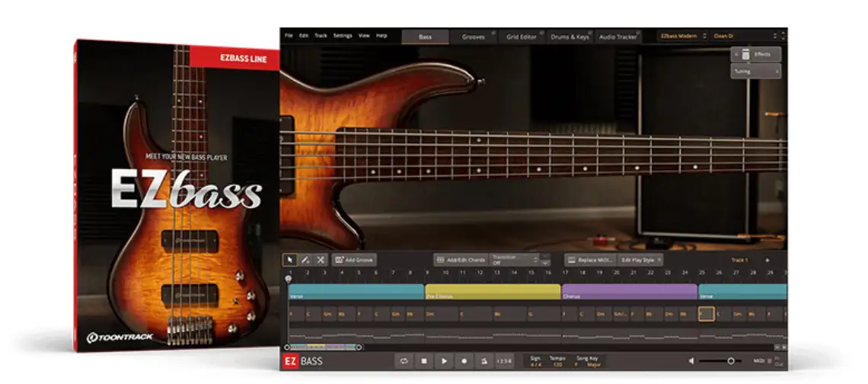This screenshot has width=868, height=384.
Task: Click bar 17 on the timeline ruler
Action: pyautogui.click(x=565, y=273)
